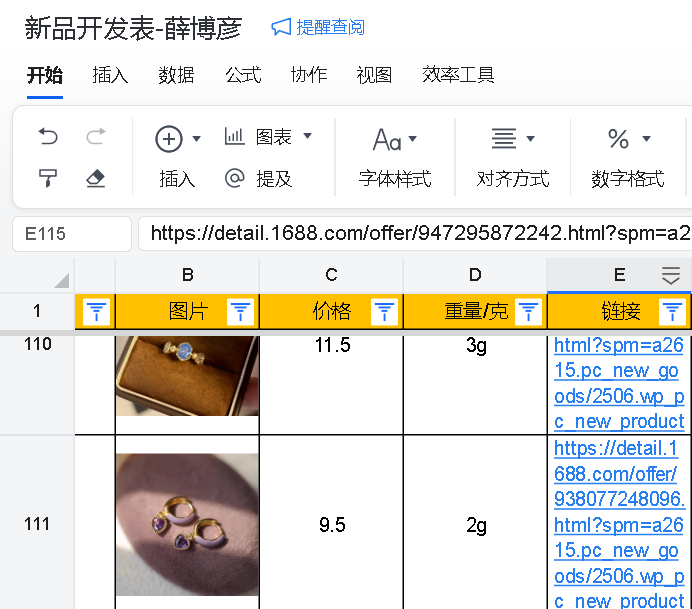Open the 数字格式 number format dropdown

click(x=628, y=138)
